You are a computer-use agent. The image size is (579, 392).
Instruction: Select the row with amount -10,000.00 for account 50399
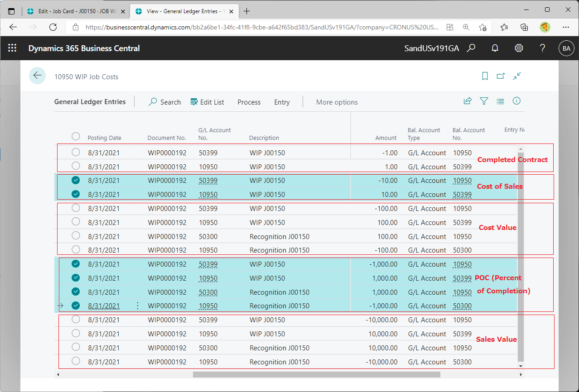[x=76, y=320]
